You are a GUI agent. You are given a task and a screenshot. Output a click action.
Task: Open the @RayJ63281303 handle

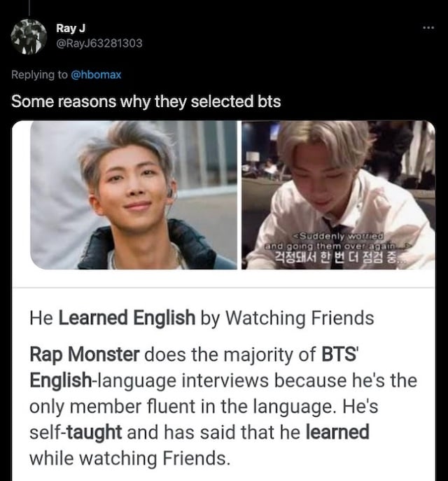tap(99, 43)
